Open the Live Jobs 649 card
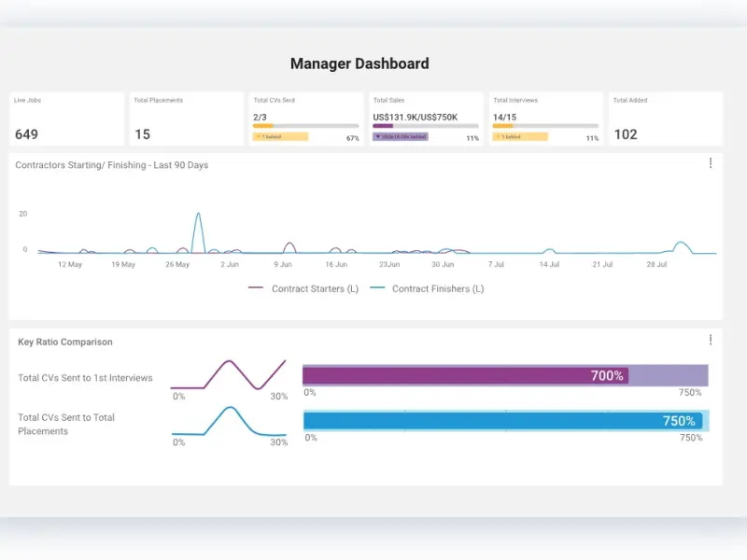The height and width of the screenshot is (560, 747). pos(66,119)
